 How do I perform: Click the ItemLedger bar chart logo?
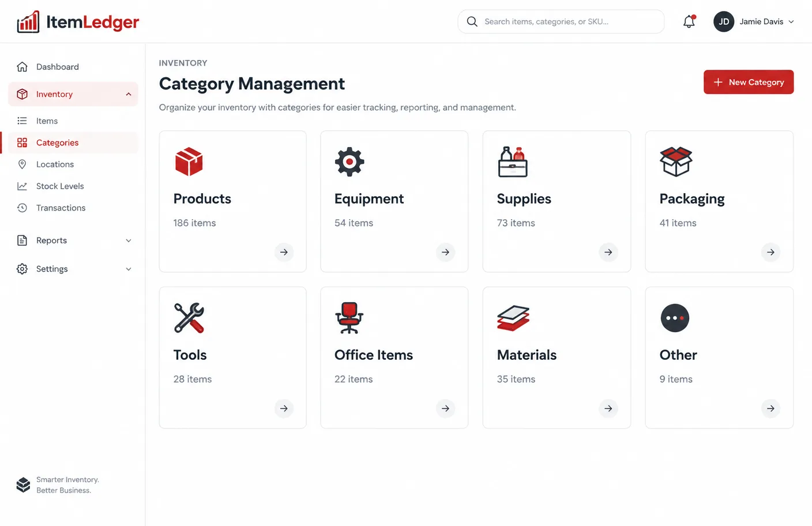pos(28,22)
